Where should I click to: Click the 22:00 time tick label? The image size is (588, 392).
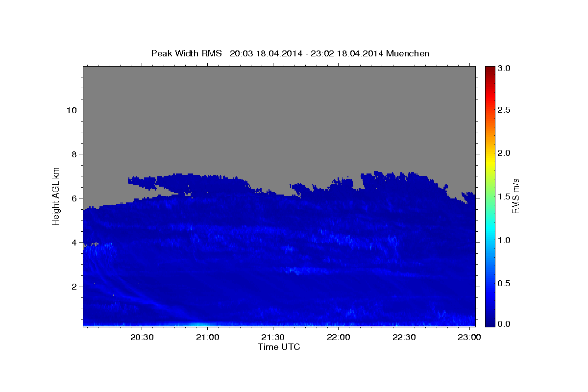click(338, 338)
